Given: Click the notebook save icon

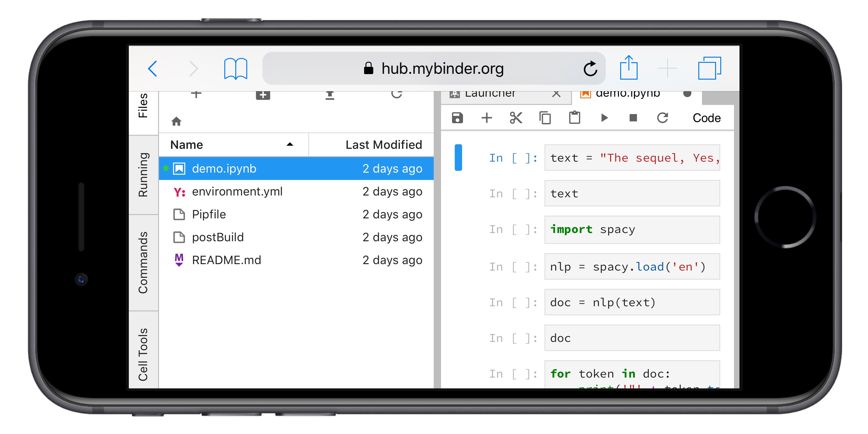Looking at the screenshot, I should tap(457, 118).
